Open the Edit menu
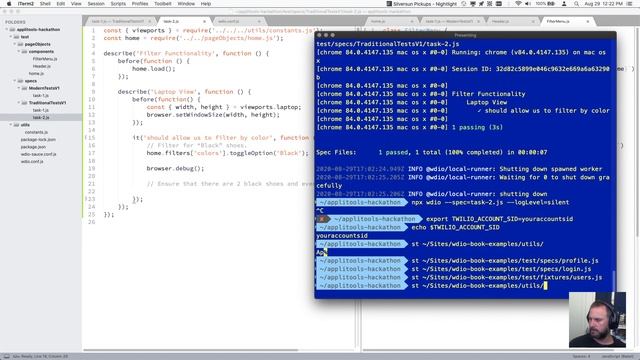 point(61,4)
